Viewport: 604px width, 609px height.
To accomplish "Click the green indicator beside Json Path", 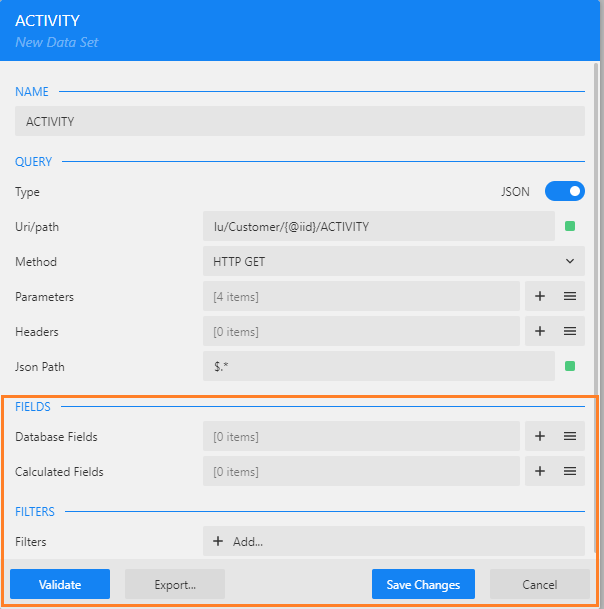I will 570,366.
